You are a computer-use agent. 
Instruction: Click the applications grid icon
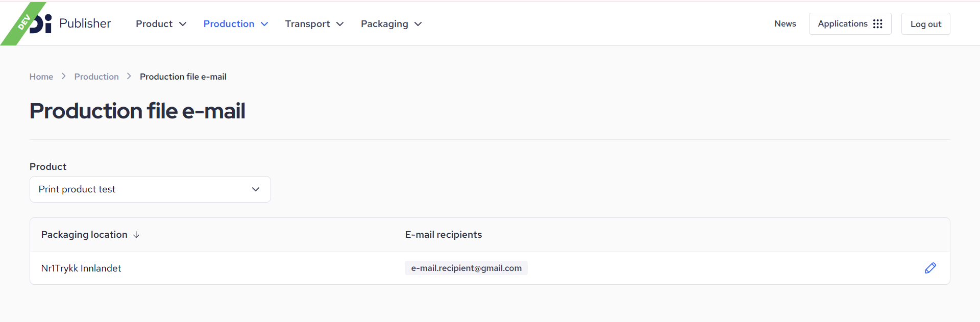coord(877,24)
